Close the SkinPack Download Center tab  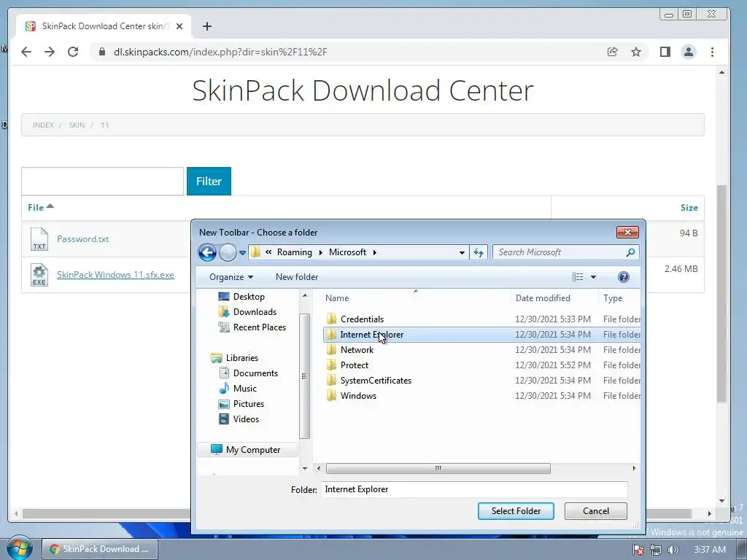coord(179,26)
